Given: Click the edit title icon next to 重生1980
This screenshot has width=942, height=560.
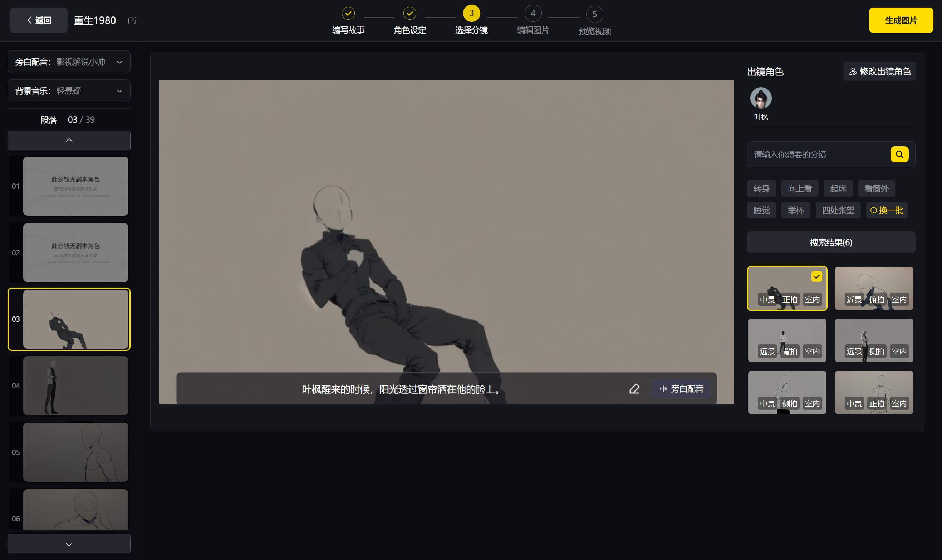Looking at the screenshot, I should tap(132, 21).
